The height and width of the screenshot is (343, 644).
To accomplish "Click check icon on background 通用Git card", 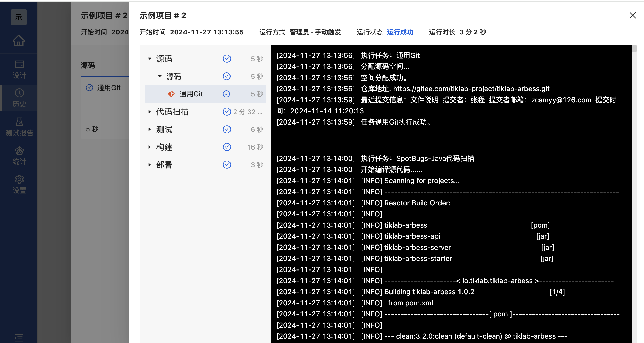I will point(89,88).
